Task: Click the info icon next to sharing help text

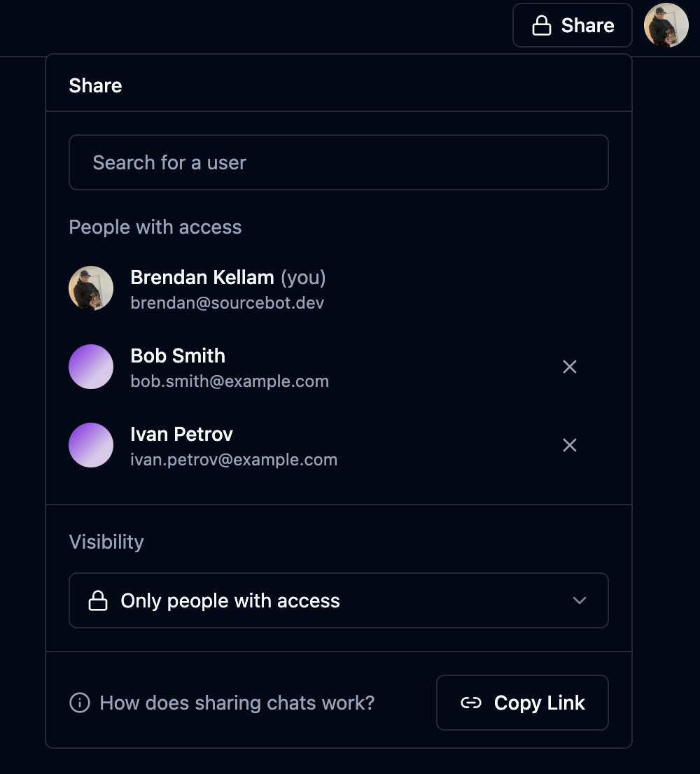Action: [79, 703]
